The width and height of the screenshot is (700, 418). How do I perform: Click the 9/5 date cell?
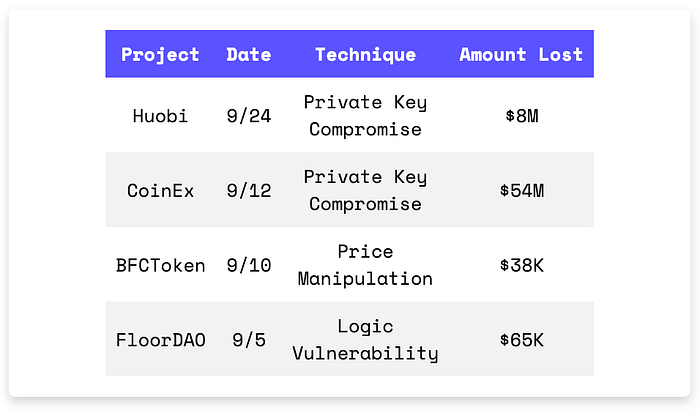249,340
